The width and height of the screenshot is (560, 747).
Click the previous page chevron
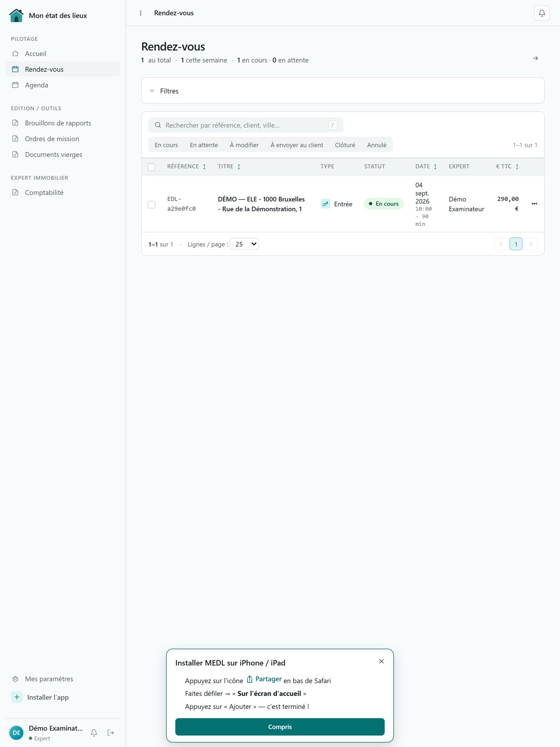[501, 244]
